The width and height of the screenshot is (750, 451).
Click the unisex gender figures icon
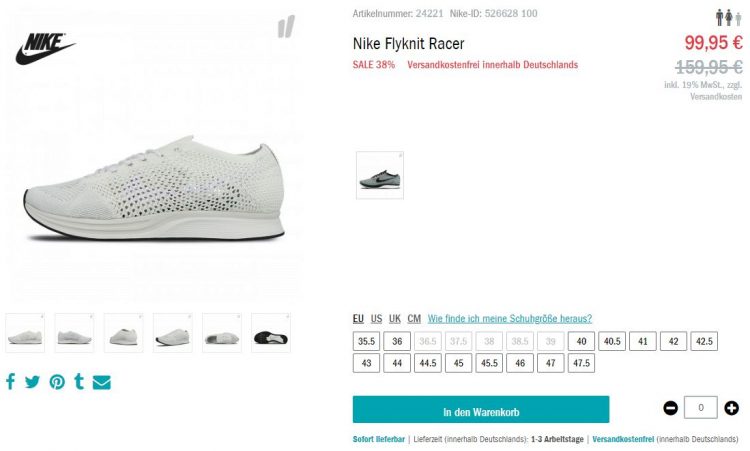coord(728,18)
